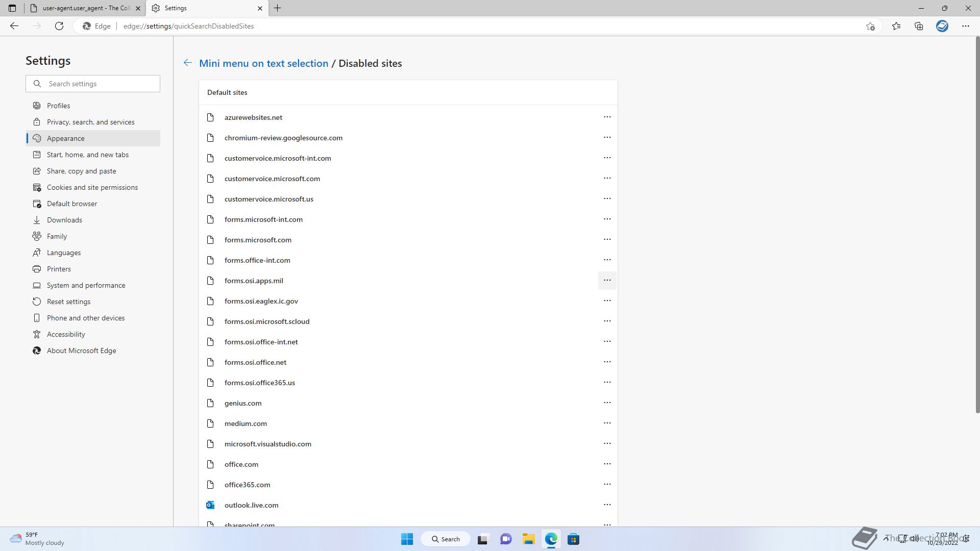Open Printers settings section
980x551 pixels.
coord(93,269)
